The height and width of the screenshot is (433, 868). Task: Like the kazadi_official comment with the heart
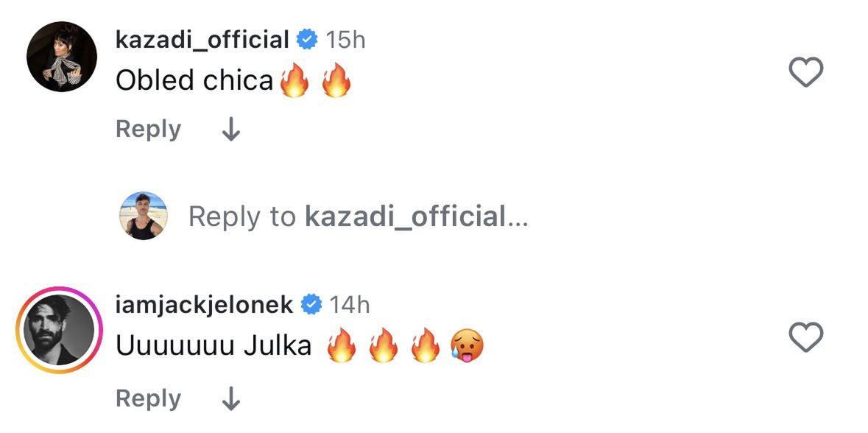pyautogui.click(x=805, y=72)
